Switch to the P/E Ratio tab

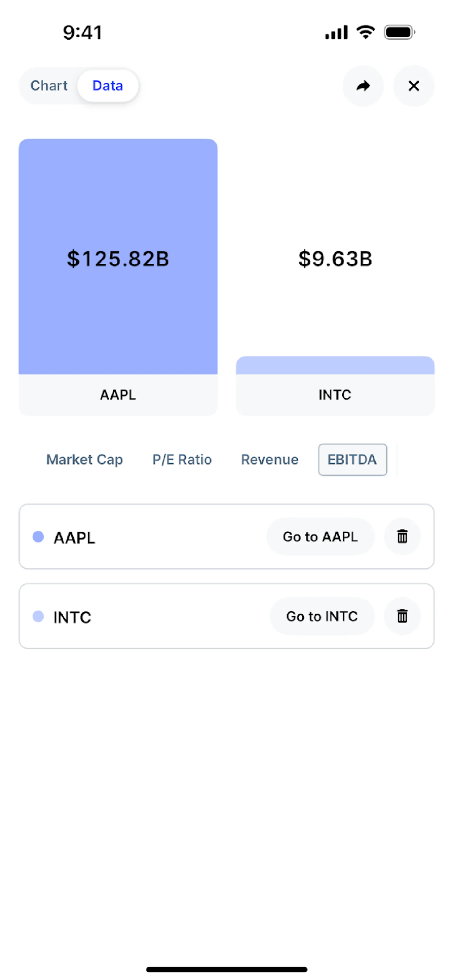[182, 460]
